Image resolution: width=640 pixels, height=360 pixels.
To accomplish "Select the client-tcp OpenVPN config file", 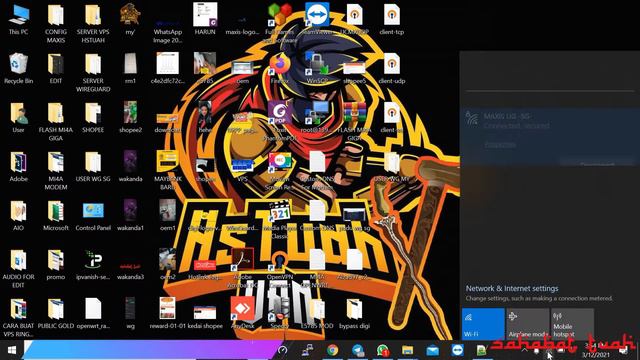I will coord(391,20).
